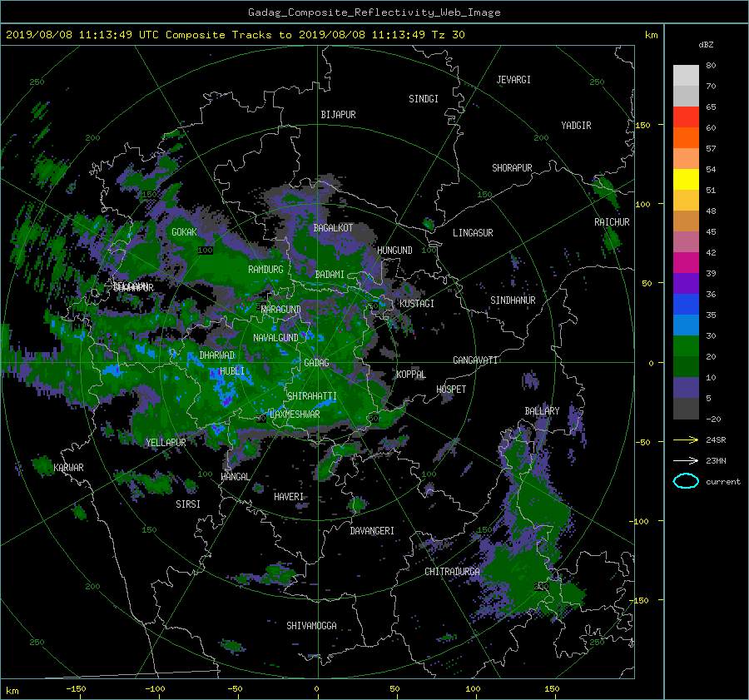Click the dBZ legend heading
The width and height of the screenshot is (749, 700).
coord(706,44)
